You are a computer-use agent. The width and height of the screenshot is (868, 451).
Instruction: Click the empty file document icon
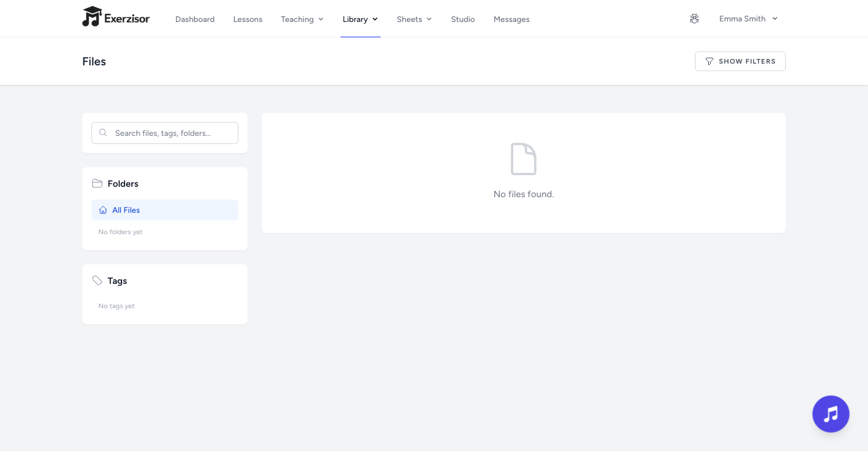tap(524, 159)
